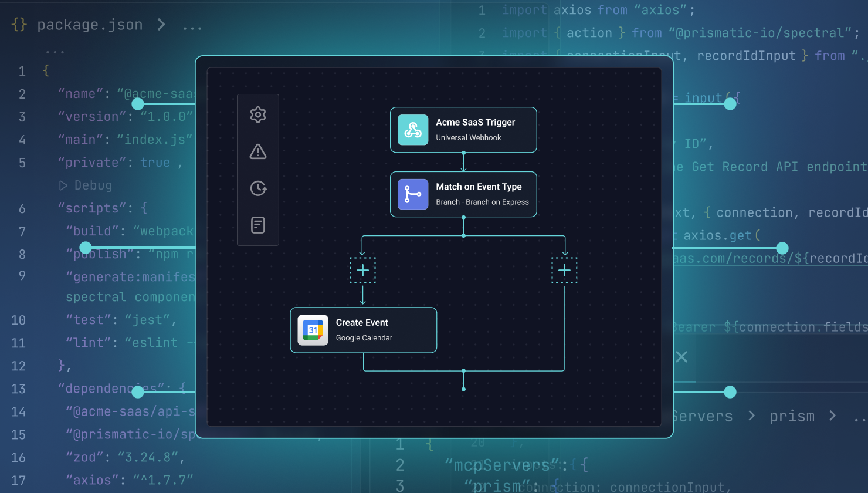The height and width of the screenshot is (493, 868).
Task: Click the curly braces icon beside package.json
Action: pyautogui.click(x=19, y=25)
